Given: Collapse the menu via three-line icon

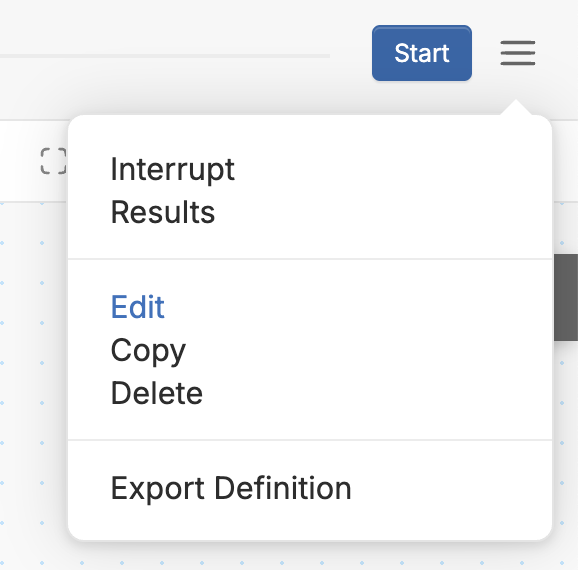Looking at the screenshot, I should pos(518,53).
